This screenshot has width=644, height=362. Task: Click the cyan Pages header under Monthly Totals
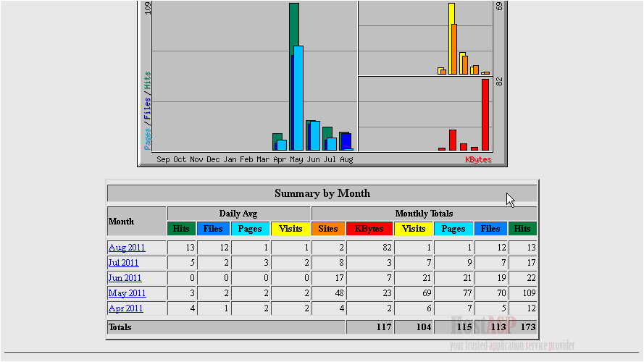click(453, 229)
